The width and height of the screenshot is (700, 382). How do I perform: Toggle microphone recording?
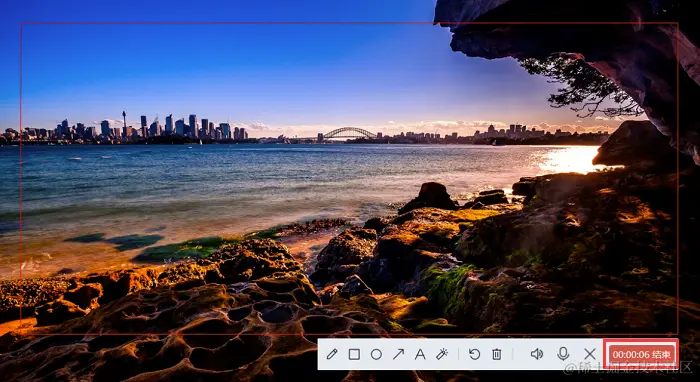(563, 354)
